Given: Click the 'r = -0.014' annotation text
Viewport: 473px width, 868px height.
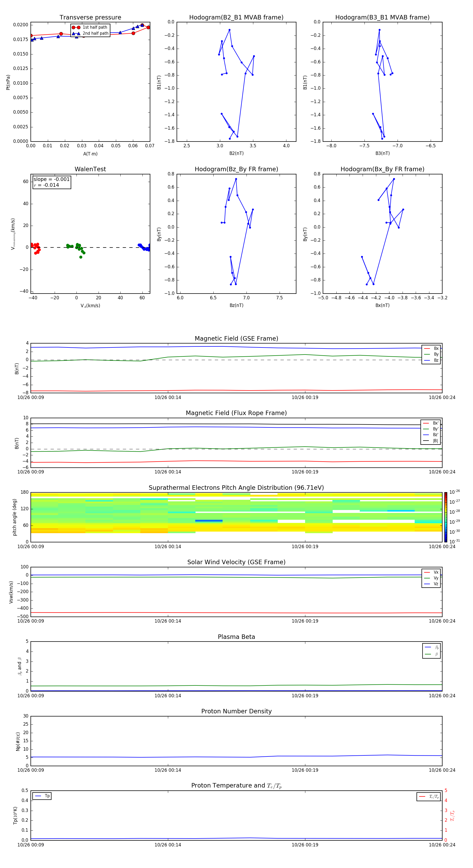Looking at the screenshot, I should 47,185.
